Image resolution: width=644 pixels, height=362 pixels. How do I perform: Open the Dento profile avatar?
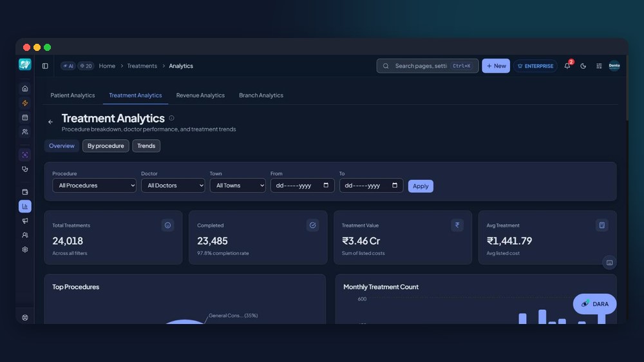pos(614,66)
